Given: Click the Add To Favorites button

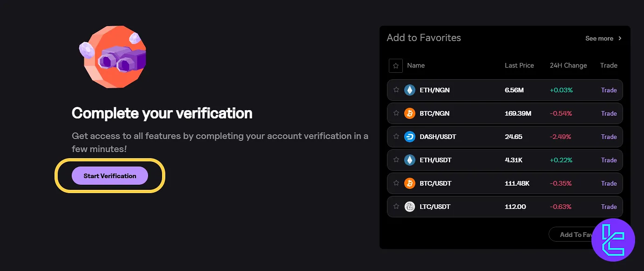Looking at the screenshot, I should [x=577, y=234].
